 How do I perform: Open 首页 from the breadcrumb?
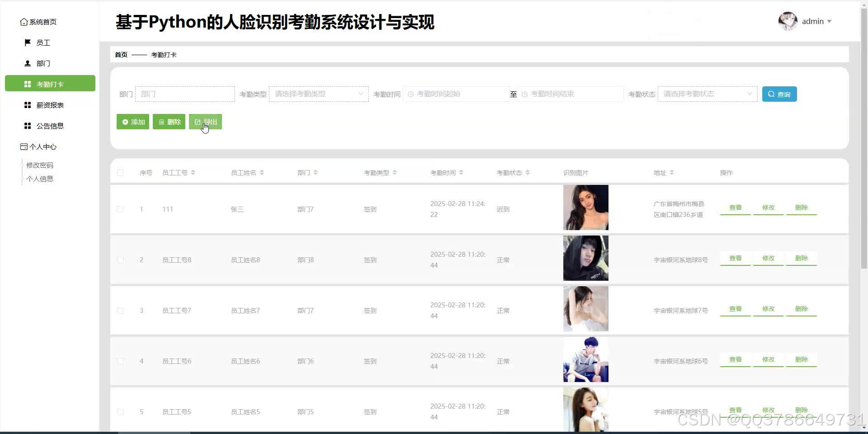click(x=120, y=54)
